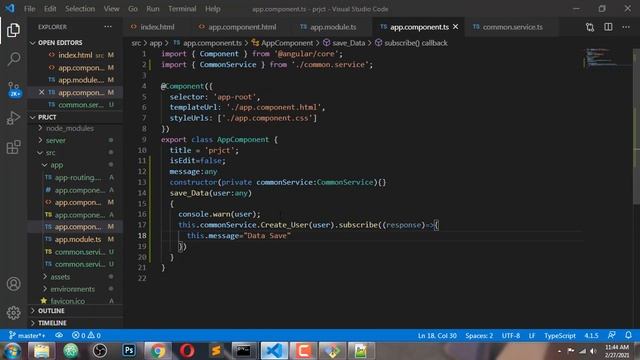This screenshot has width=640, height=360.
Task: Open app-routing file in tree
Action: click(76, 178)
